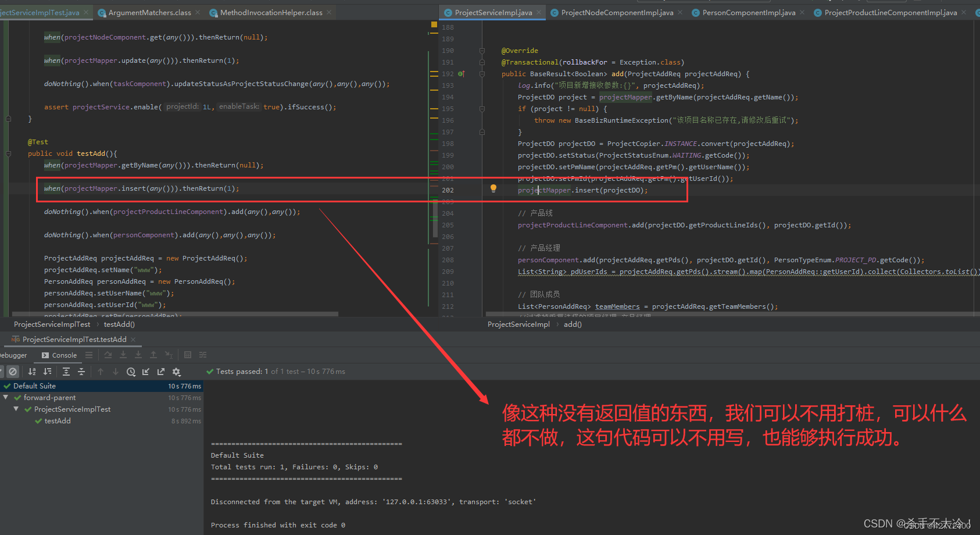Click ProjectServiceImplTest breadcrumb in left editor
The width and height of the screenshot is (980, 535).
click(52, 324)
